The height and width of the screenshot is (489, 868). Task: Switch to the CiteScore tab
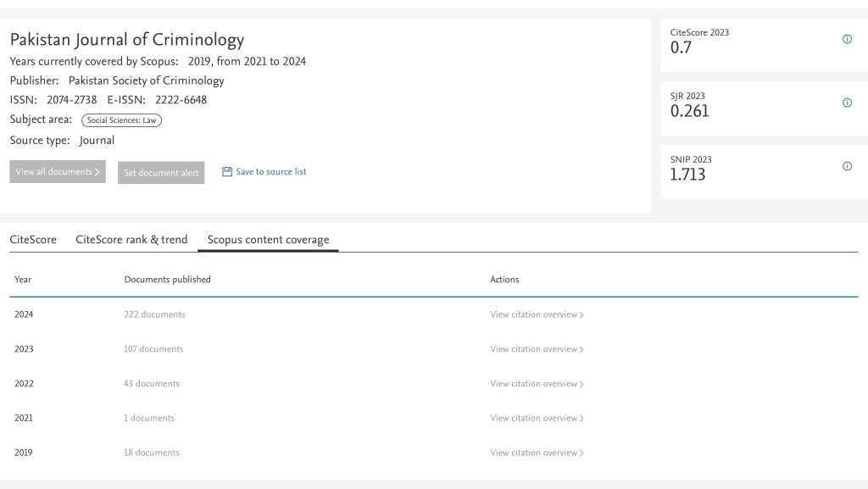tap(33, 240)
